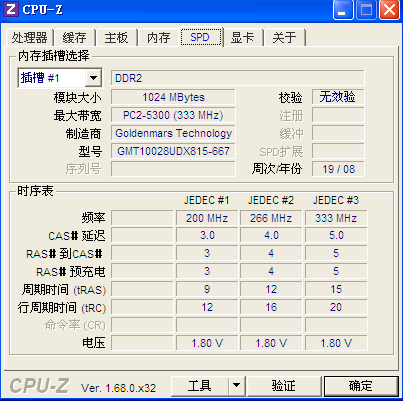Click the CAS# 延迟 row label
Viewport: 403px width, 401px height.
(77, 236)
